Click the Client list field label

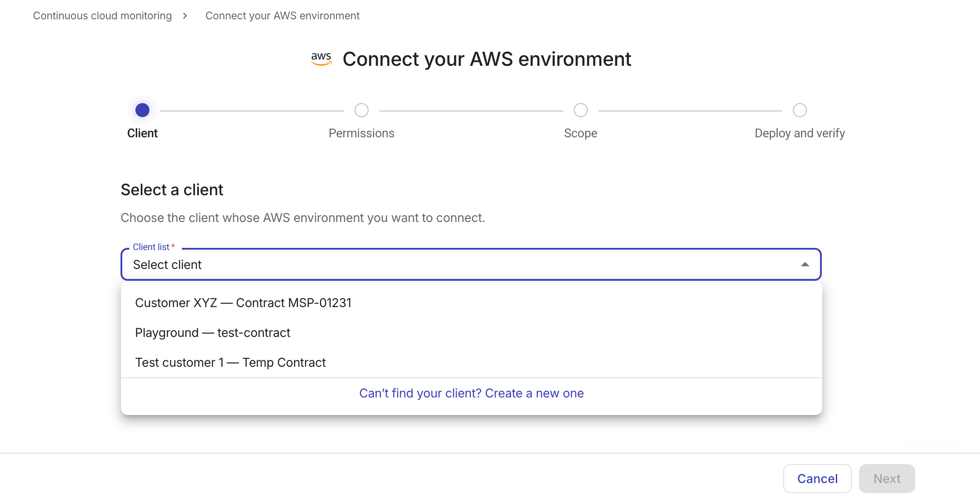tap(154, 247)
